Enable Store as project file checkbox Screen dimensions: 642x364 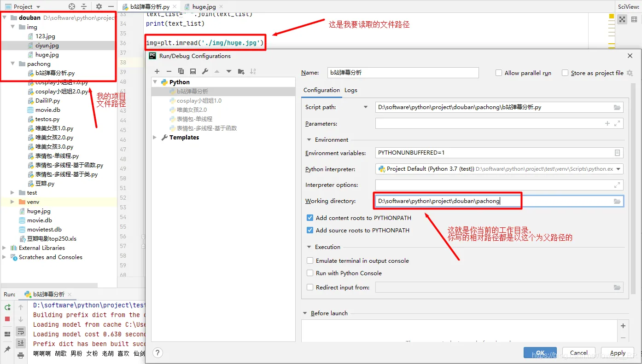pyautogui.click(x=565, y=73)
